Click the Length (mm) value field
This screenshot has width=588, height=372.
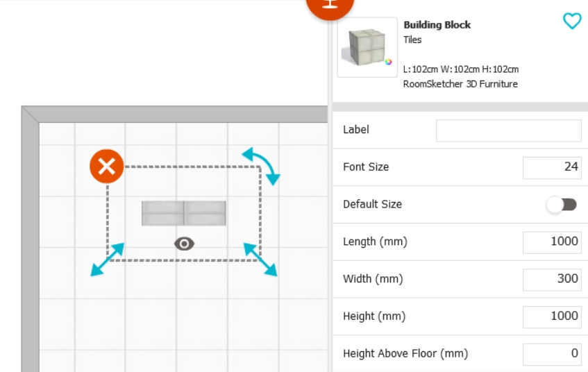(x=552, y=242)
